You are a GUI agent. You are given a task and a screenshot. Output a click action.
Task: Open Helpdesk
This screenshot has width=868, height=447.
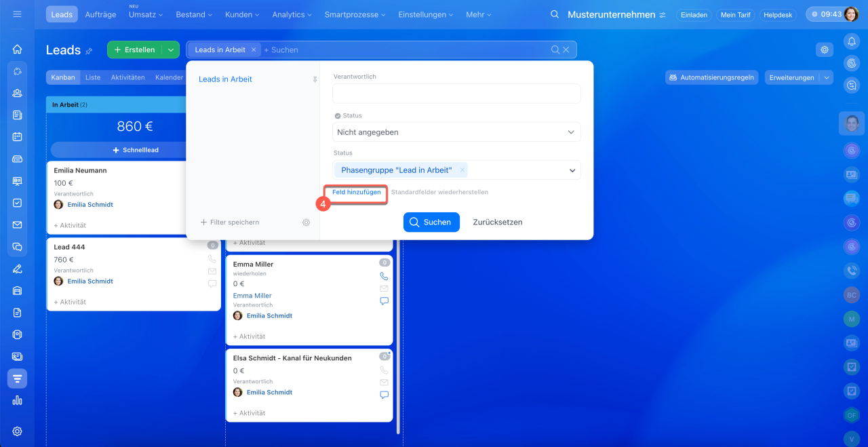click(778, 14)
